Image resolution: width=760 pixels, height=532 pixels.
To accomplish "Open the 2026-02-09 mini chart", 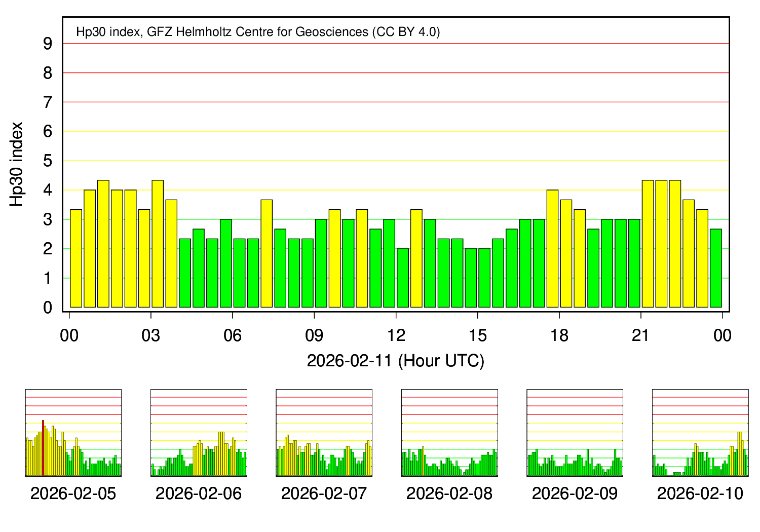I will click(575, 433).
